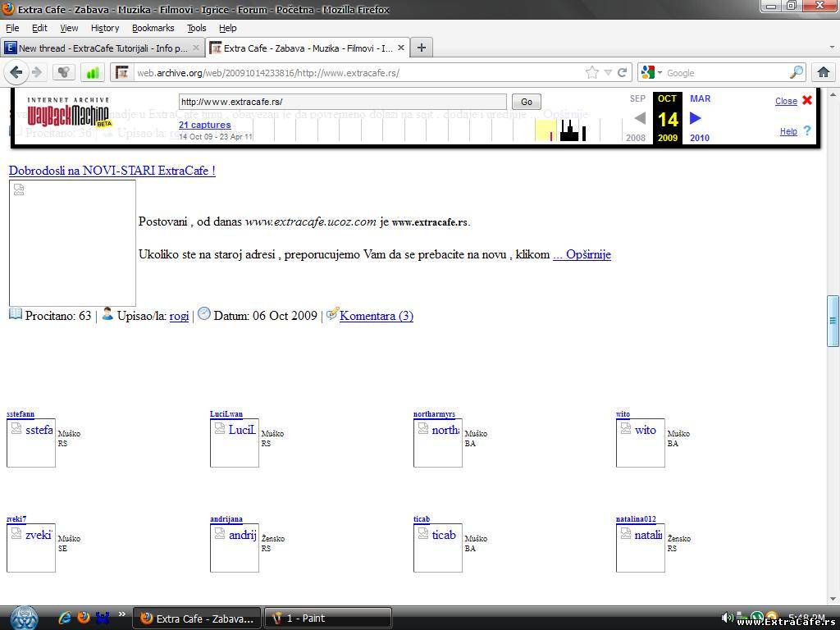Viewport: 840px width, 630px height.
Task: Click the wito avatar thumbnail
Action: (x=640, y=442)
